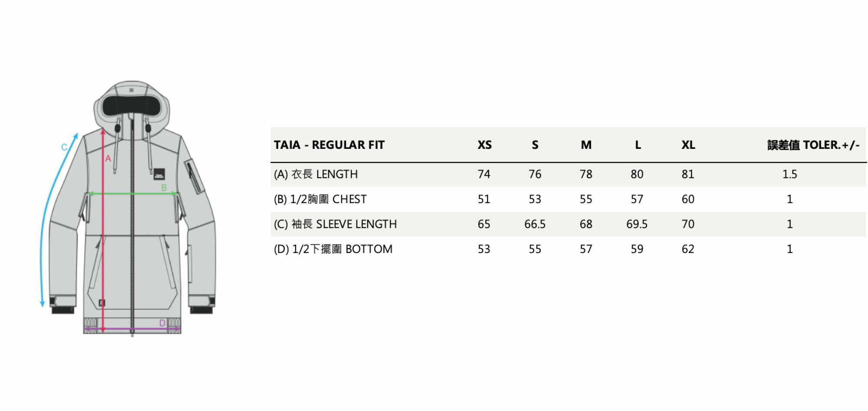Click the purple D bottom label
Screen dimensions: 868x411
coord(162,323)
